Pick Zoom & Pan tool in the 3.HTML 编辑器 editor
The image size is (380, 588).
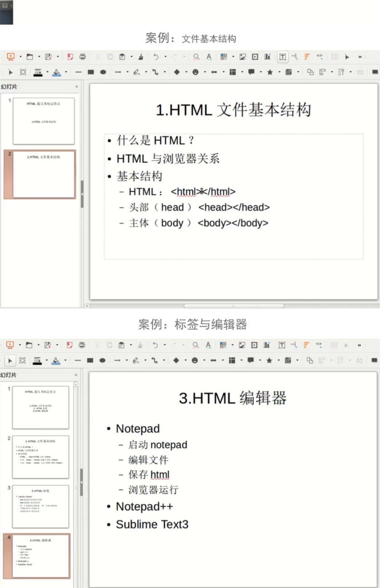click(x=22, y=360)
